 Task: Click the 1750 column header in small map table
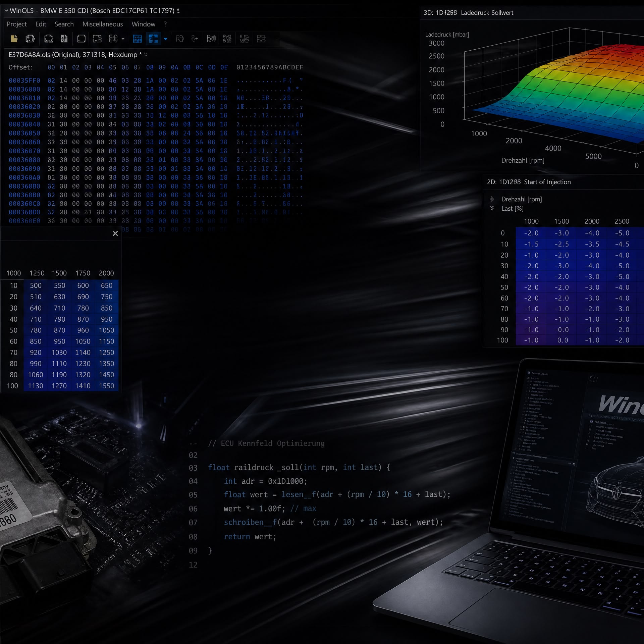click(x=83, y=273)
